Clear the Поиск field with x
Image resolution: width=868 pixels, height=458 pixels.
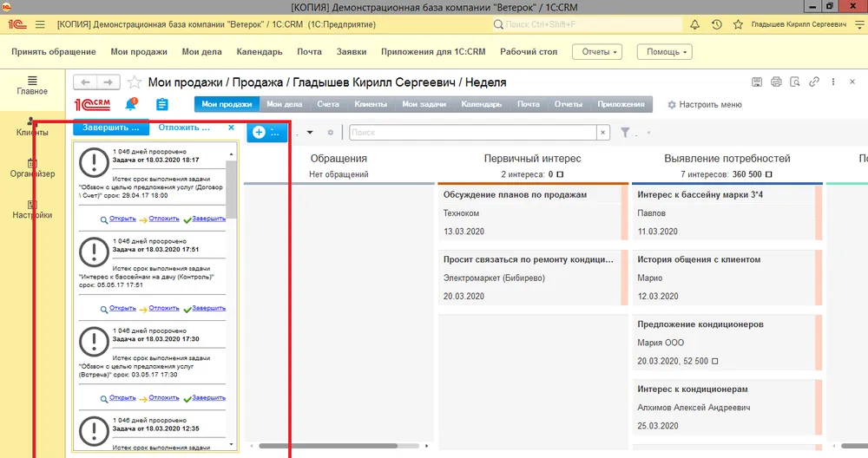tap(603, 132)
